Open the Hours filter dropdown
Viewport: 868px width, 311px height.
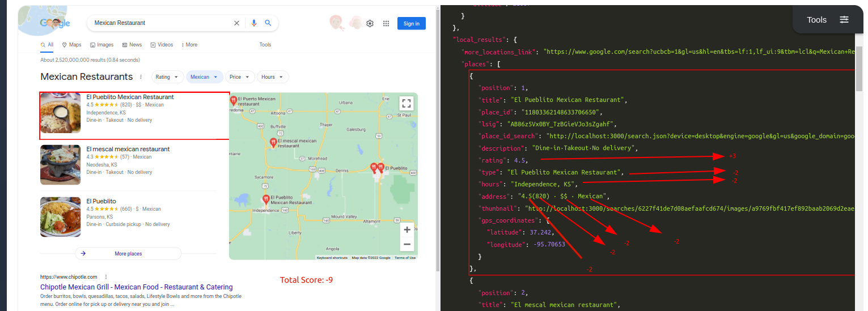[273, 77]
